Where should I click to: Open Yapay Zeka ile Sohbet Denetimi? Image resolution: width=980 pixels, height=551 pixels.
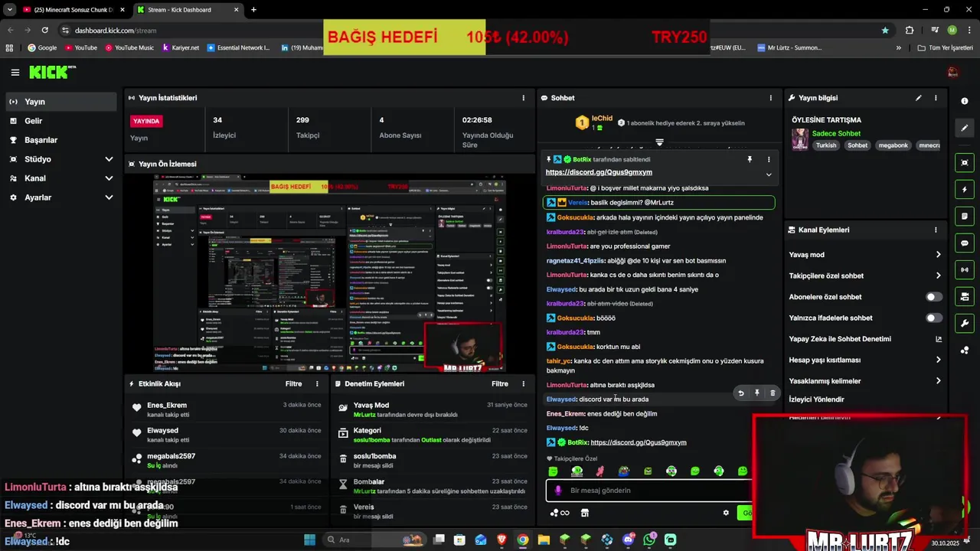865,339
